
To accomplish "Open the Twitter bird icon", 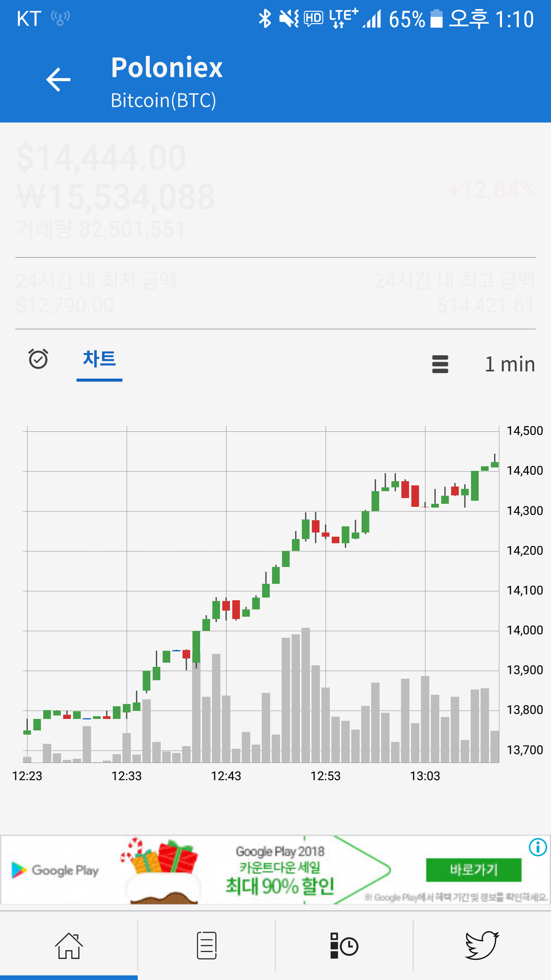I will (482, 946).
